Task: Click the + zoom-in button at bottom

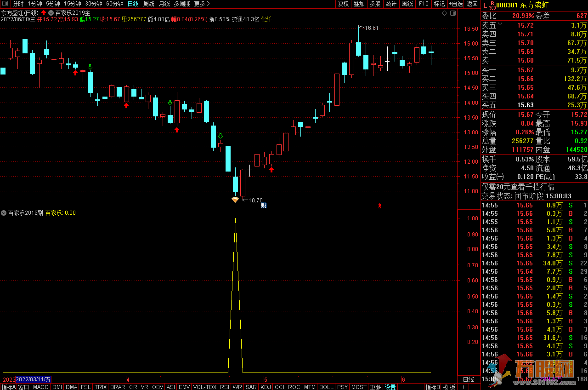Action: point(463,387)
